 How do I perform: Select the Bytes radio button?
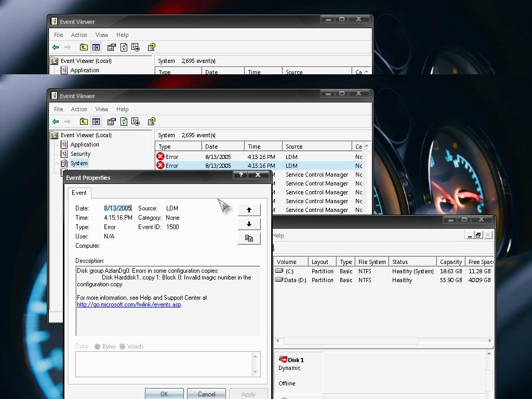[97, 347]
